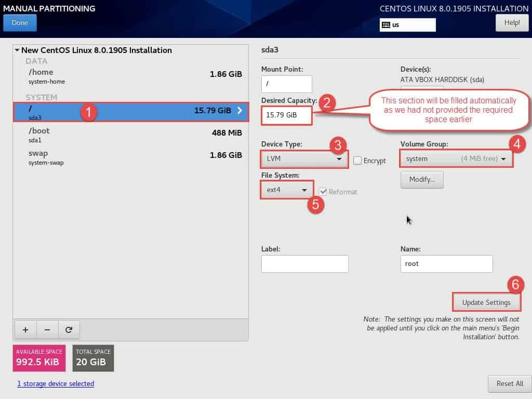
Task: Open the 1 storage device selected link
Action: click(56, 383)
